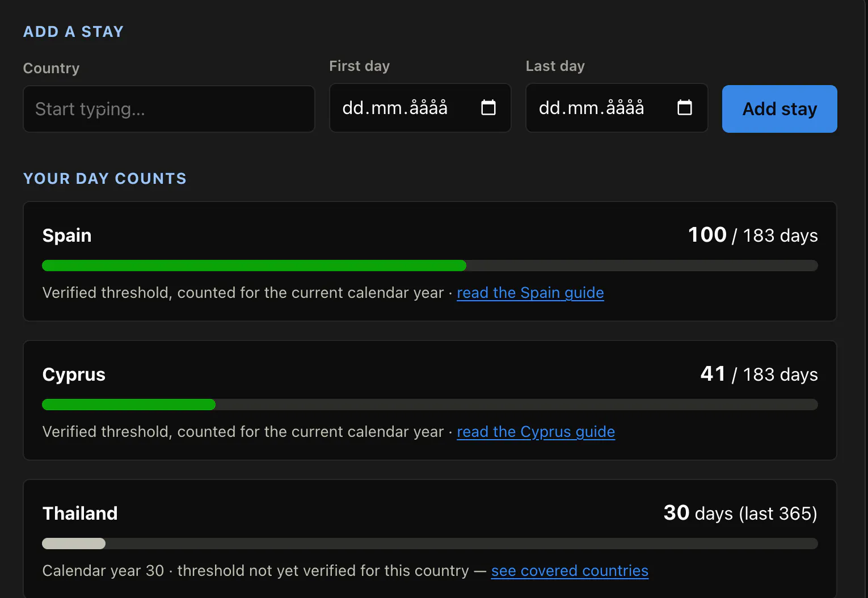Image resolution: width=868 pixels, height=598 pixels.
Task: Click the YOUR DAY COUNTS heading
Action: click(105, 179)
